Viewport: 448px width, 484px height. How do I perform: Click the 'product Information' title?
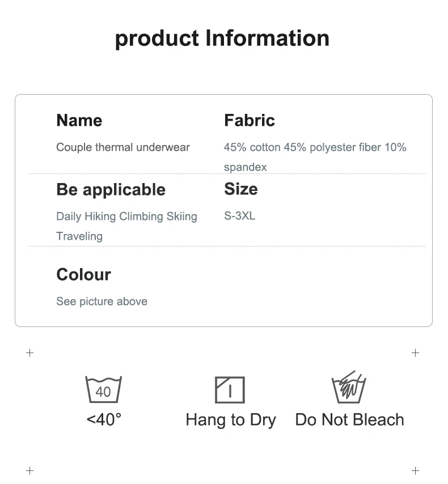click(222, 39)
